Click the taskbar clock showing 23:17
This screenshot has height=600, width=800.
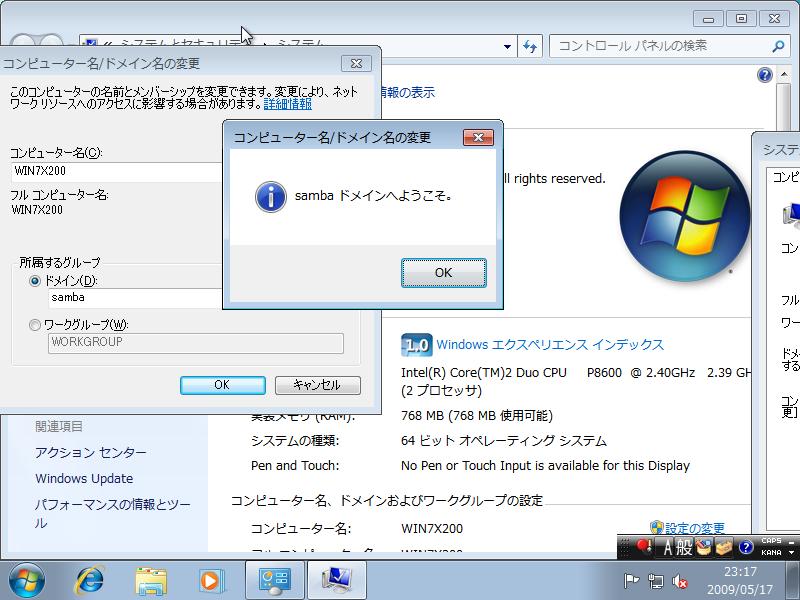click(x=740, y=581)
